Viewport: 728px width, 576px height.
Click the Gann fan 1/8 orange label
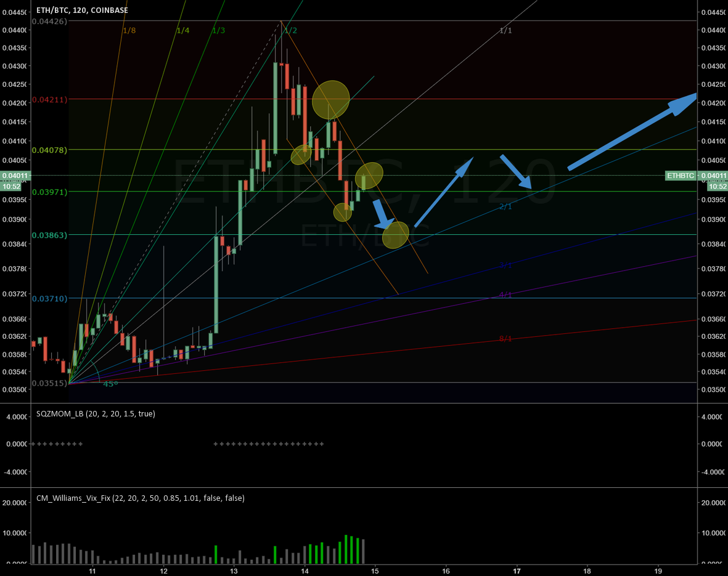point(129,30)
